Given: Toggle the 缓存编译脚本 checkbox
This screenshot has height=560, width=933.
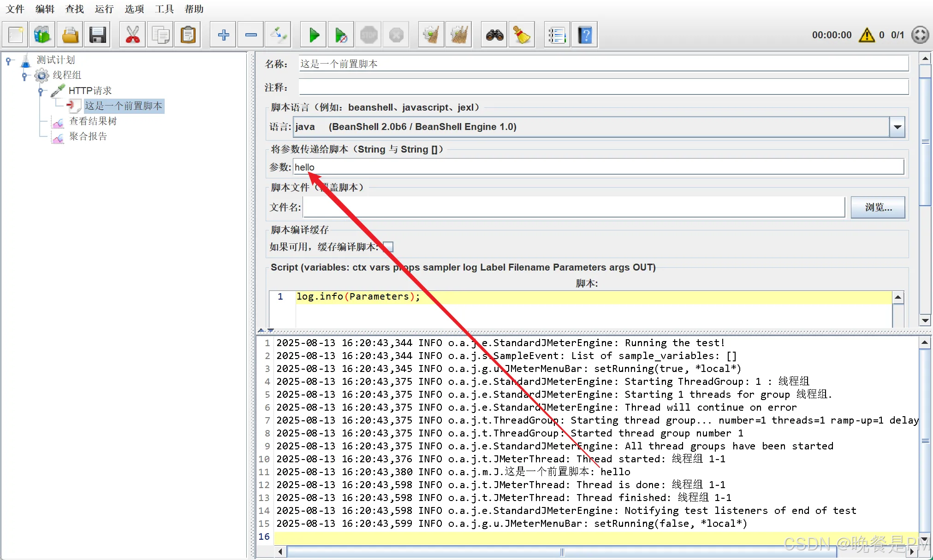Looking at the screenshot, I should tap(388, 247).
